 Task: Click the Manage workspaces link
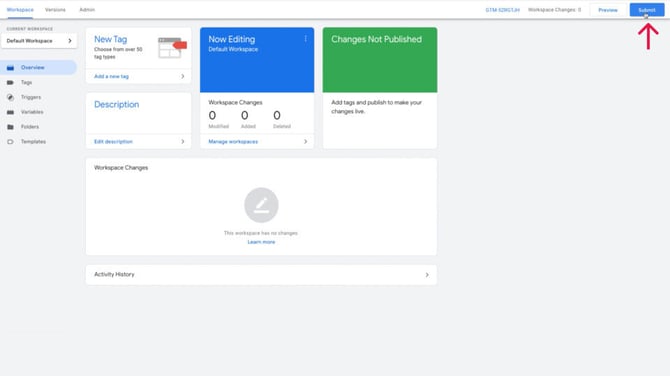pos(233,141)
